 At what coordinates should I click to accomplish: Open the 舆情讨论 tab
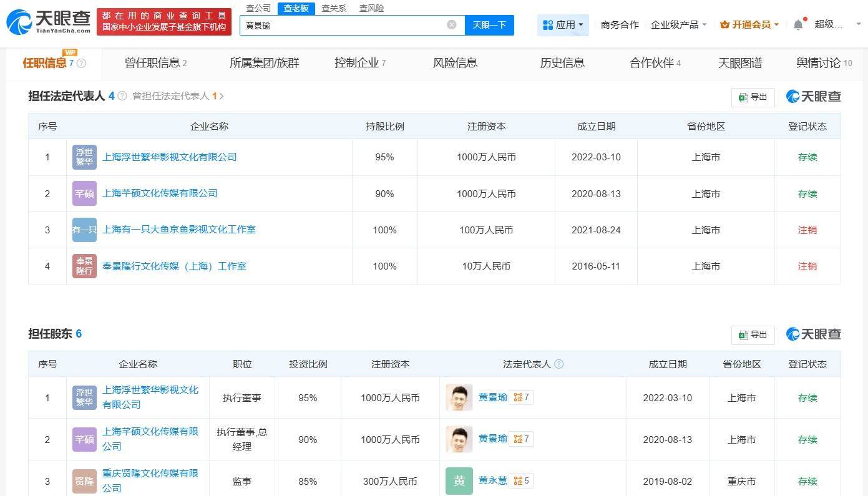pos(824,63)
